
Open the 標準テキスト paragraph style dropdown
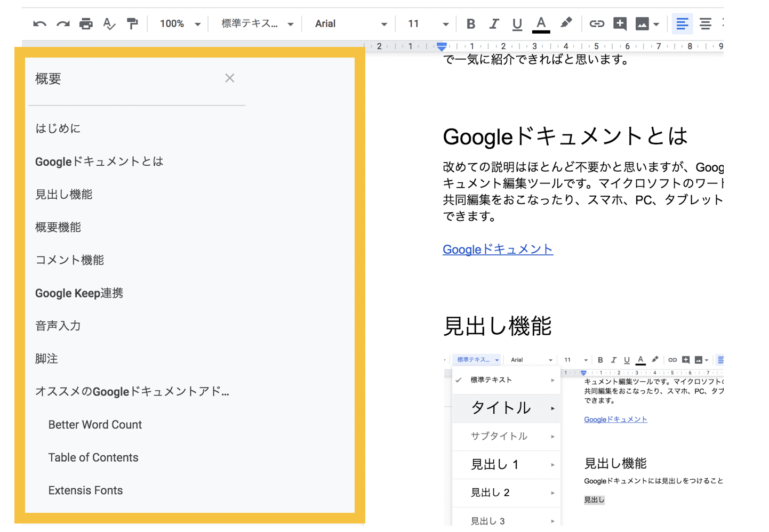coord(258,24)
